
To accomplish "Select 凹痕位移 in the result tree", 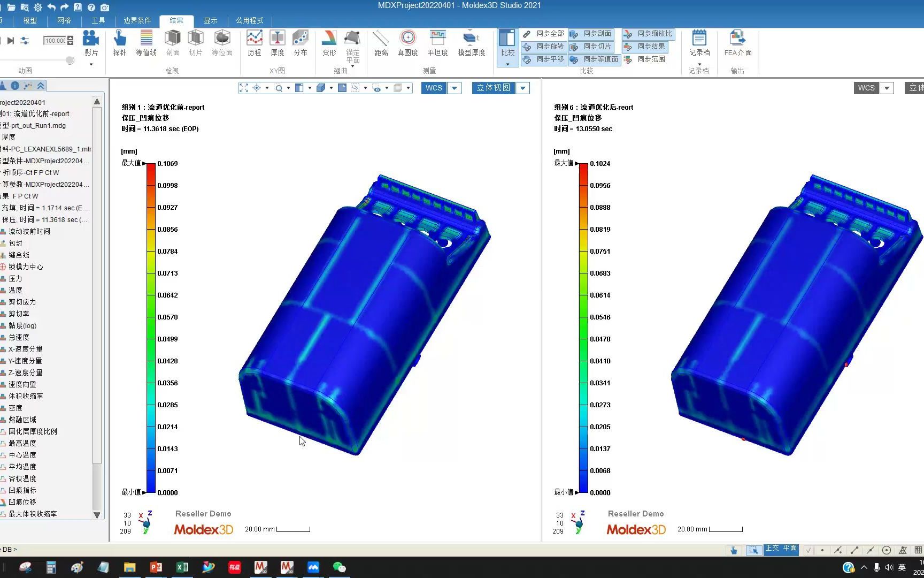I will click(23, 501).
